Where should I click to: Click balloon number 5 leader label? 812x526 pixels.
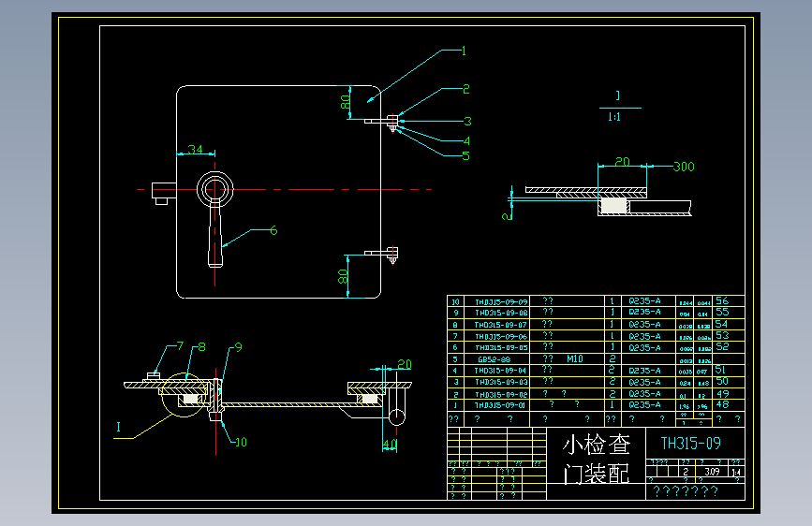465,155
